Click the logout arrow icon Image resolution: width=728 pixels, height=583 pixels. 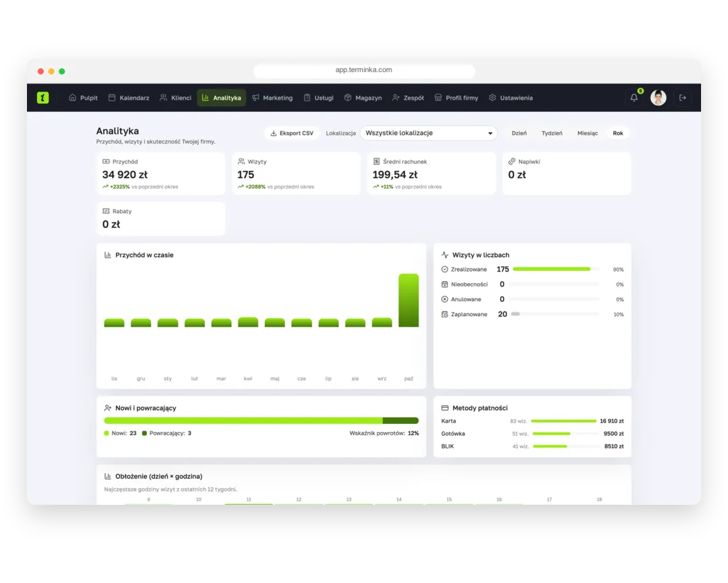pos(682,98)
